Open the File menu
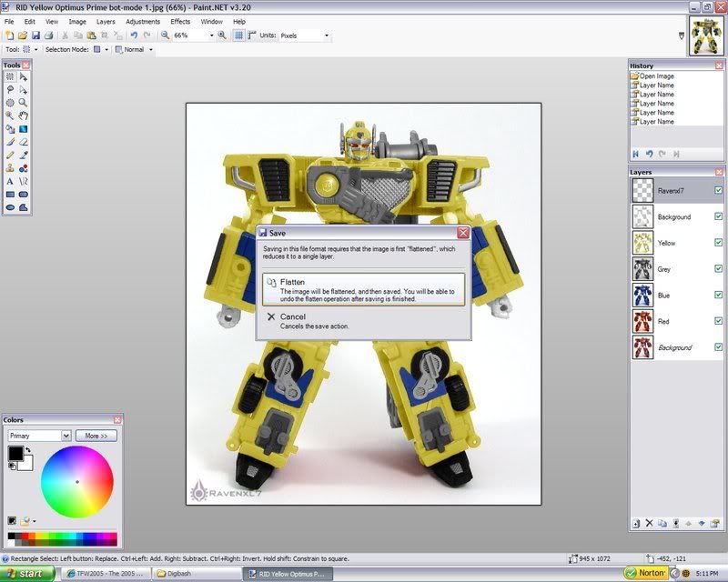Viewport: 728px width, 582px height. pyautogui.click(x=9, y=21)
